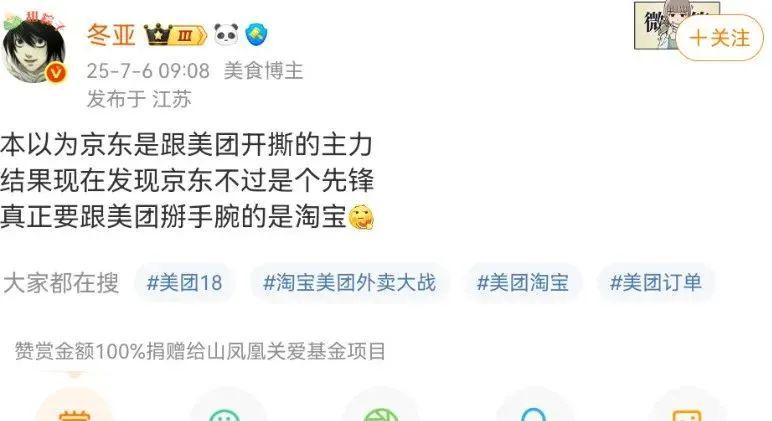772x421 pixels.
Task: Open the #淘宝美团外卖大战 hashtag
Action: (349, 283)
